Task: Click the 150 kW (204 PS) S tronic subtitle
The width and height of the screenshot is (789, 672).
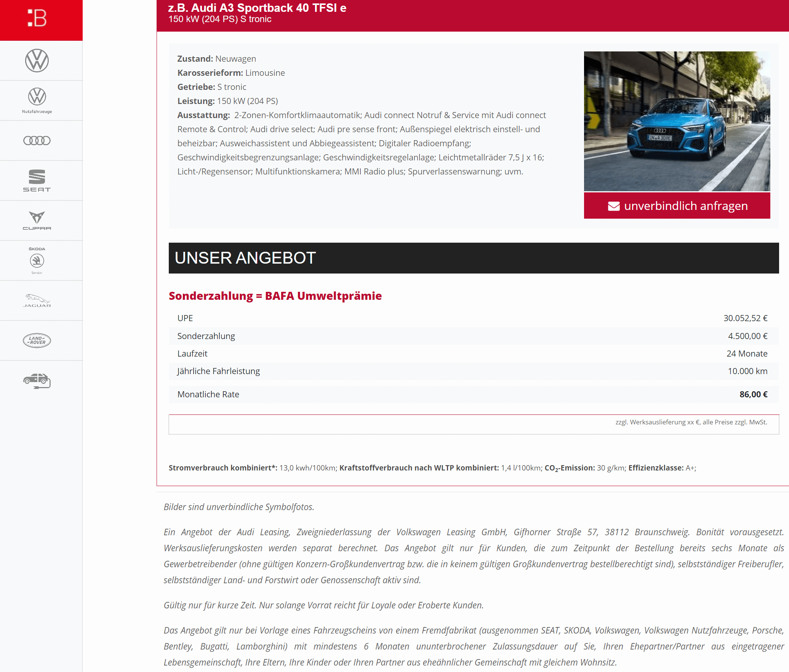Action: [x=220, y=19]
